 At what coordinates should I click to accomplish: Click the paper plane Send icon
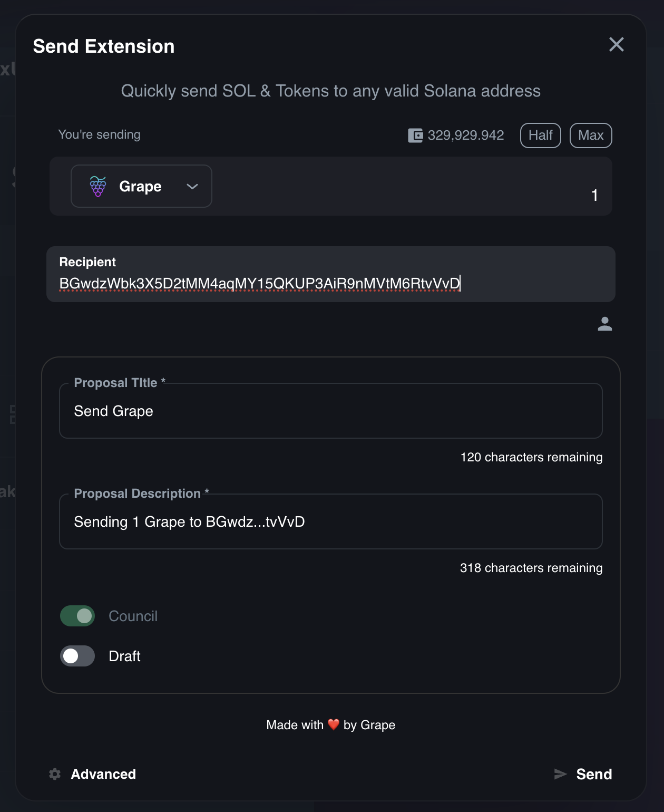click(x=560, y=774)
